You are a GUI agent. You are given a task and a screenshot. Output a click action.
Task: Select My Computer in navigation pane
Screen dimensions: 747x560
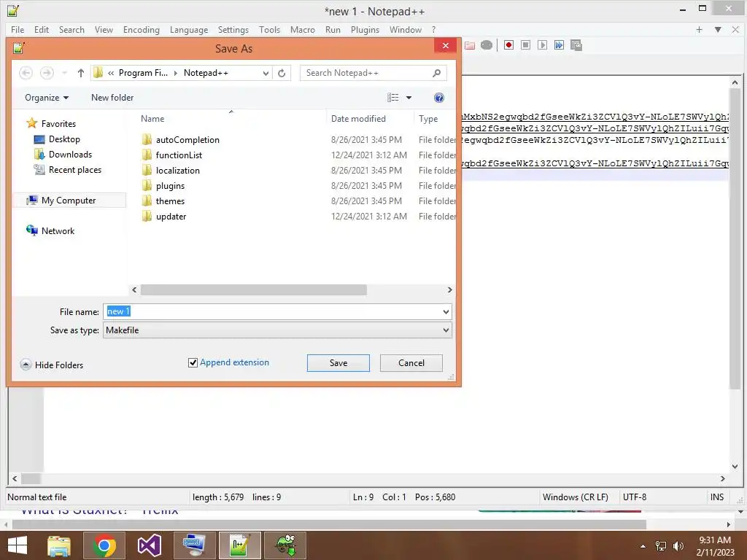point(69,201)
